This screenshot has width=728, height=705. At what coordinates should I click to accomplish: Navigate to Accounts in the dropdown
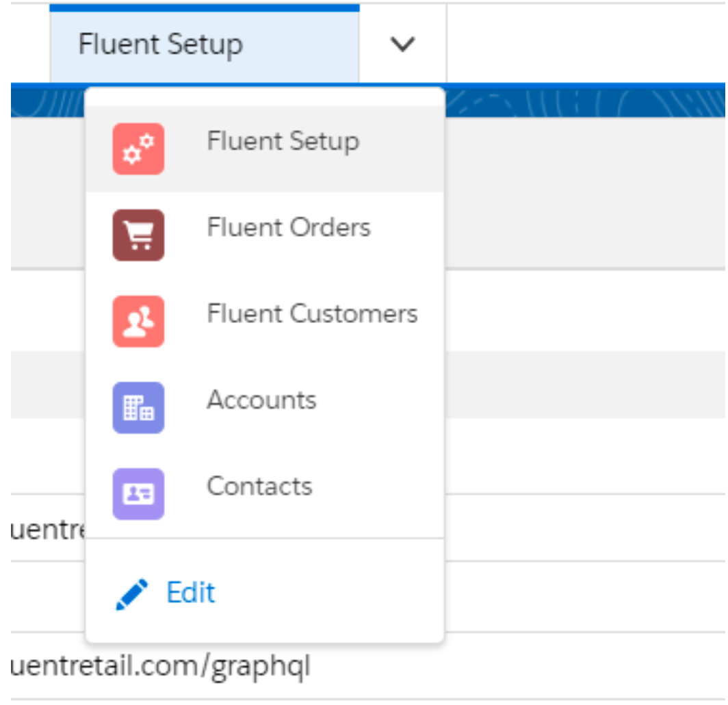[x=261, y=400]
